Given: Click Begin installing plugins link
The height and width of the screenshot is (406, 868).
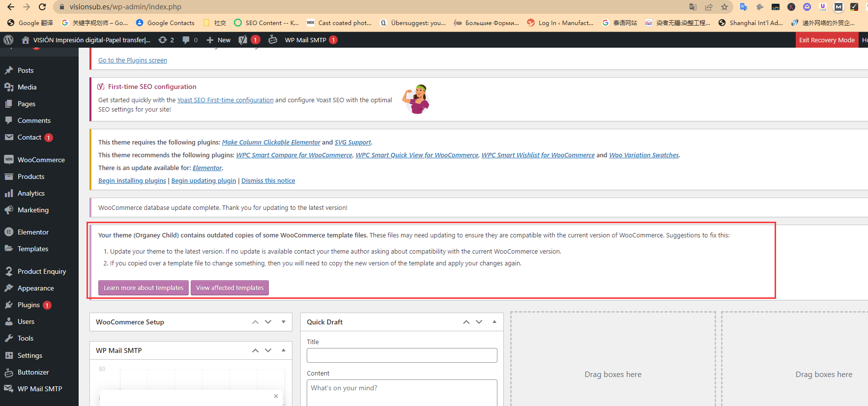Looking at the screenshot, I should click(132, 180).
